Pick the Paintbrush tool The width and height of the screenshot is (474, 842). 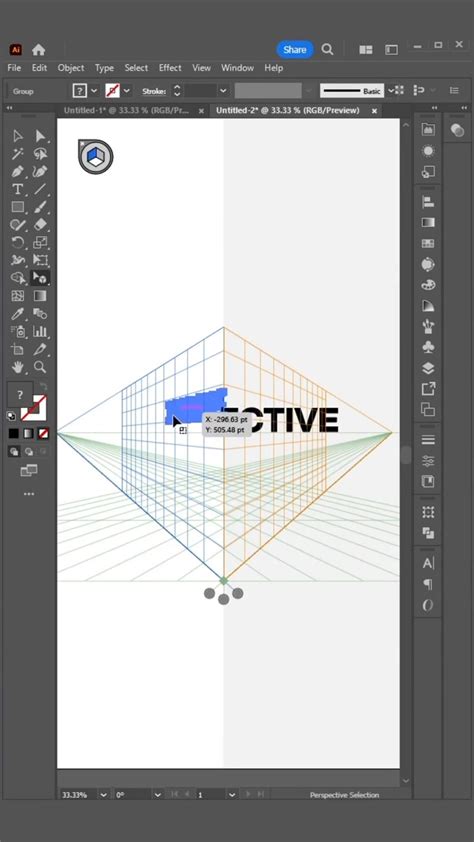(x=40, y=207)
